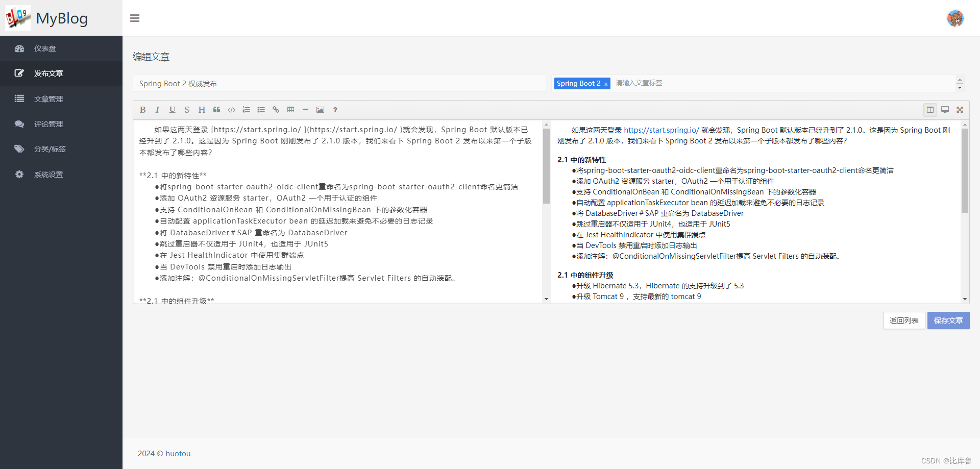Click tag field scroll up arrow

point(960,80)
